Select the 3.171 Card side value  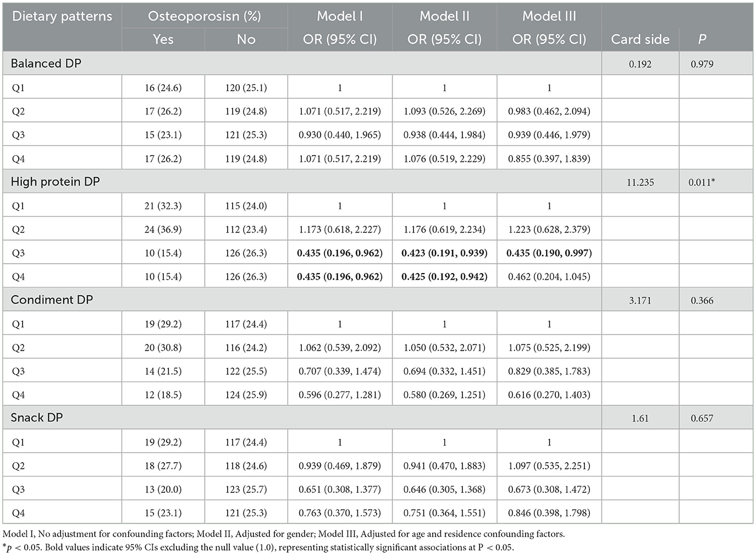(x=640, y=301)
